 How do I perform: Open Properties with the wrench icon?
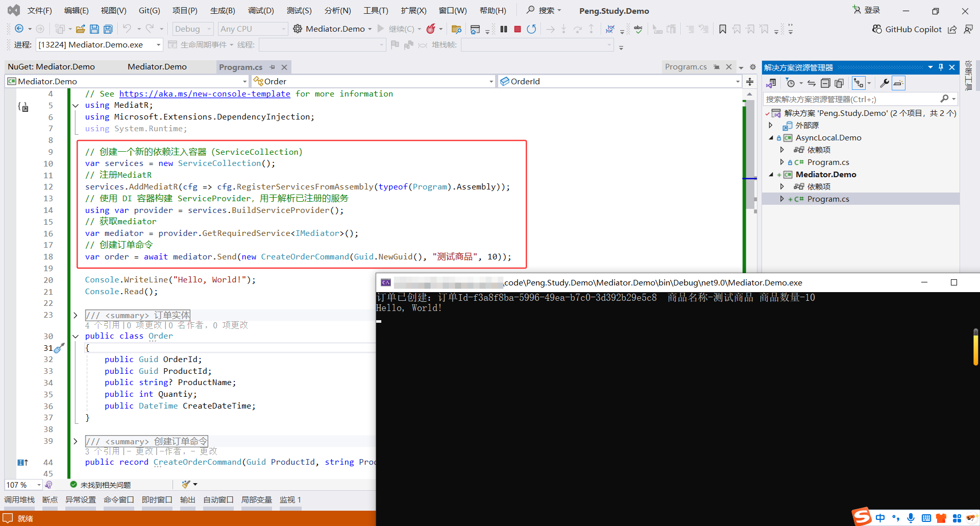tap(885, 83)
